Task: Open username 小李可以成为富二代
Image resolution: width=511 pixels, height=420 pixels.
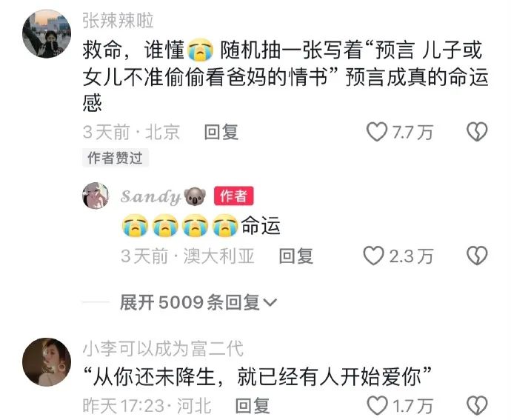Action: click(163, 348)
